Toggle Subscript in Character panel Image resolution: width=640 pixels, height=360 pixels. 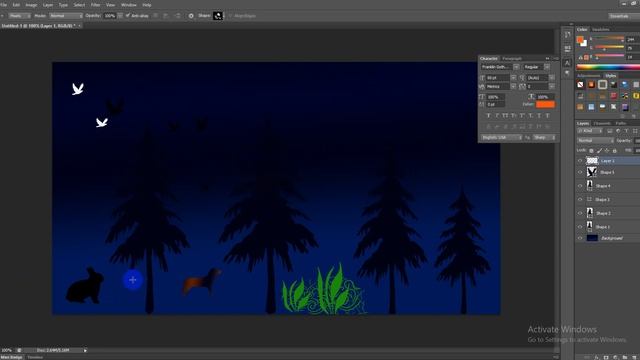point(531,116)
